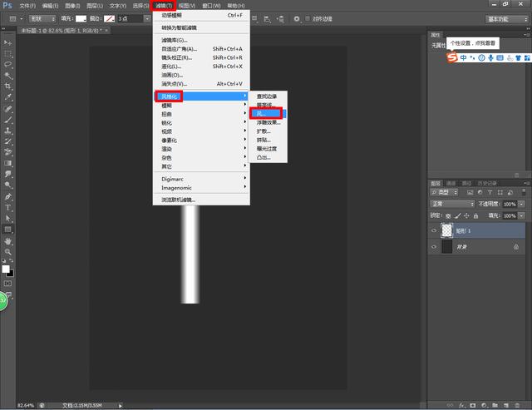Open the layer fill 100% dropdown arrow
Screen dimensions: 532x410
(x=522, y=215)
